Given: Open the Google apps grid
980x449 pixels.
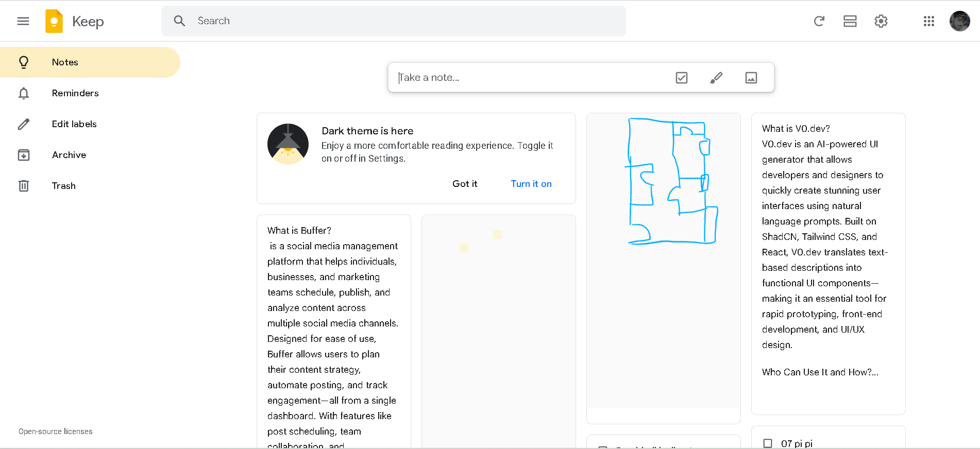Looking at the screenshot, I should point(929,21).
